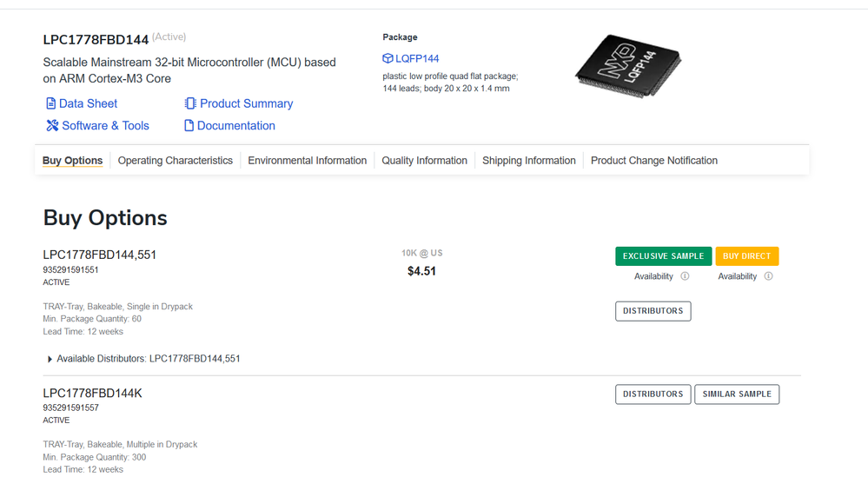Click order code 935291591551
Screen dimensions: 868x477
pos(71,270)
